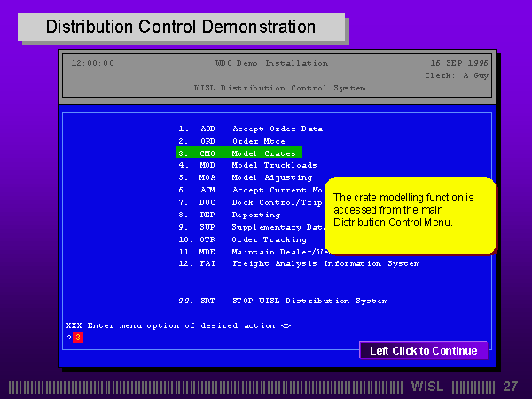This screenshot has height=399, width=532.
Task: Select option 6 ACM Accept Current
Action: 253,190
